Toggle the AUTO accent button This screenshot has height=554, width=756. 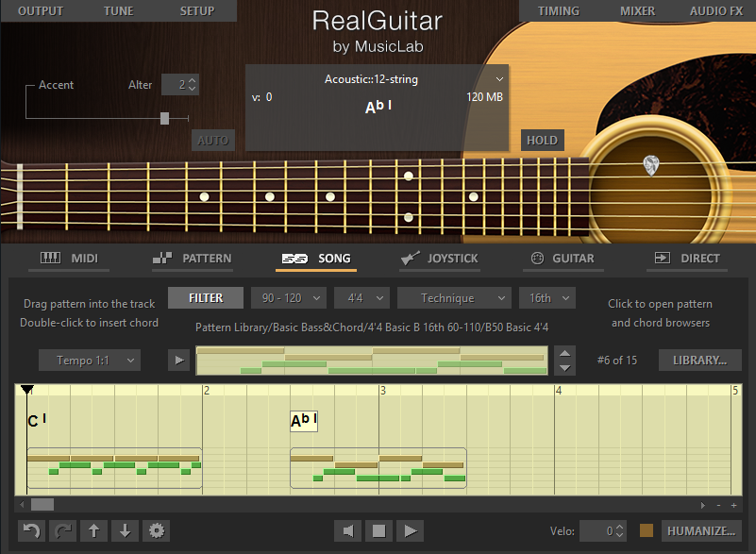pos(213,141)
